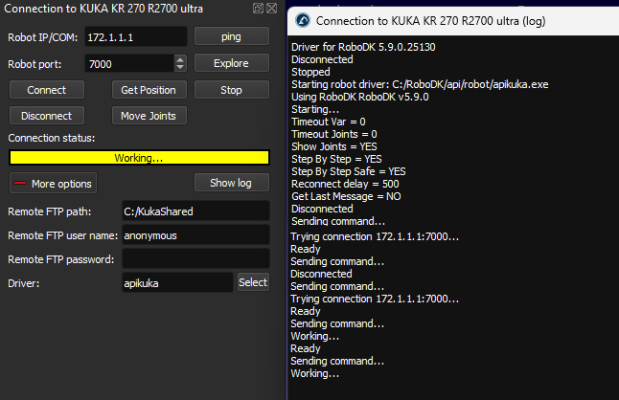Click the Robot IP/COM field
This screenshot has width=619, height=400.
tap(135, 37)
